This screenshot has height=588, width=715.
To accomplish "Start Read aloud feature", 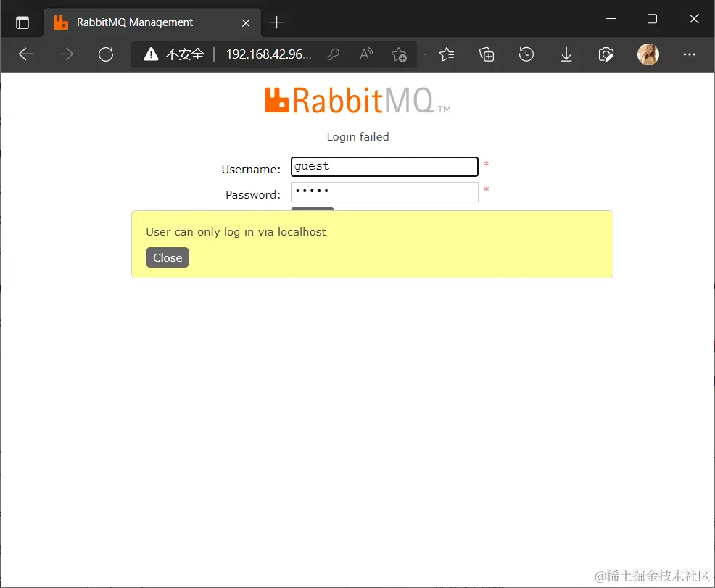I will tap(366, 54).
